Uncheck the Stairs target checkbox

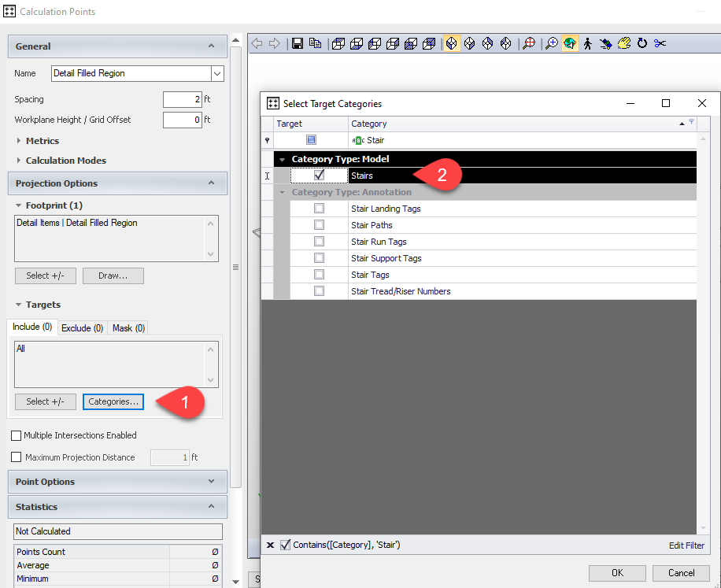tap(319, 176)
